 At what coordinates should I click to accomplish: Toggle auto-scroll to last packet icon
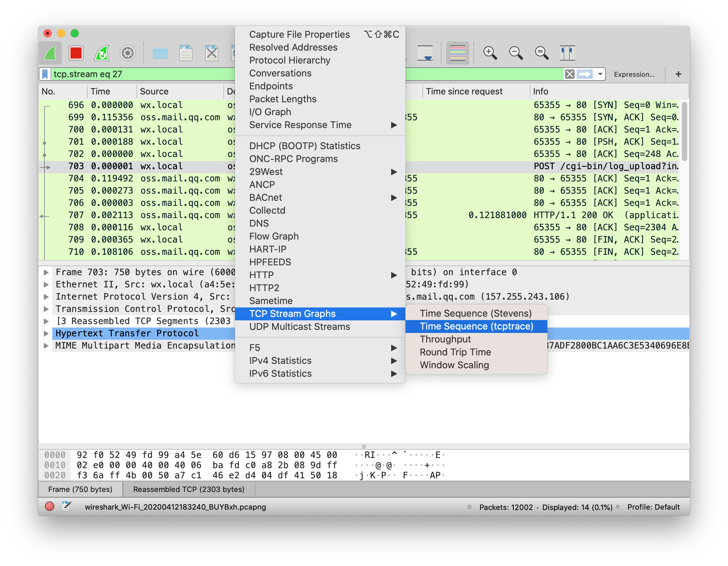(x=425, y=53)
